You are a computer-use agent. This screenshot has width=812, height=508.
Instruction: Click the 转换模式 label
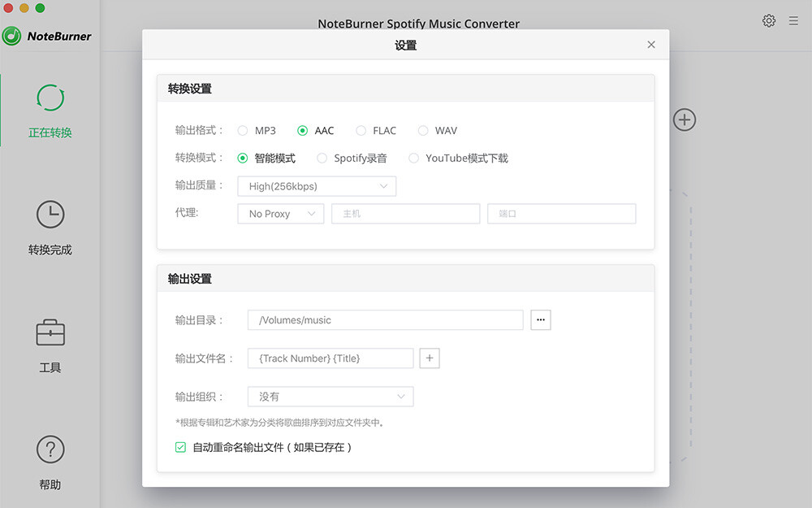tap(199, 158)
